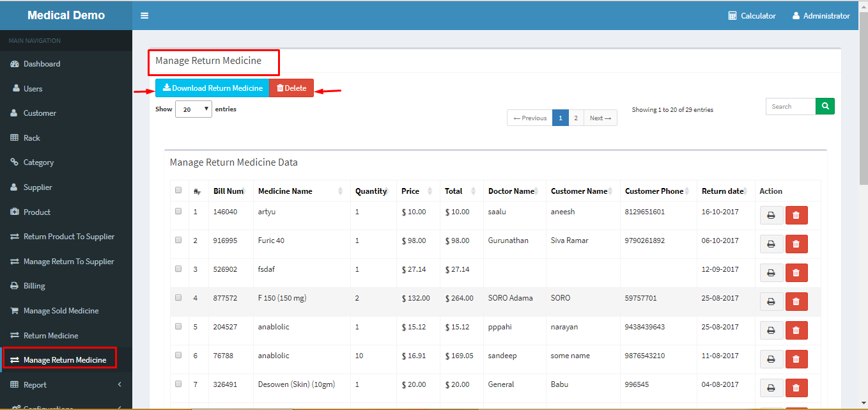The height and width of the screenshot is (410, 868).
Task: Sort the table by Price column
Action: 418,191
